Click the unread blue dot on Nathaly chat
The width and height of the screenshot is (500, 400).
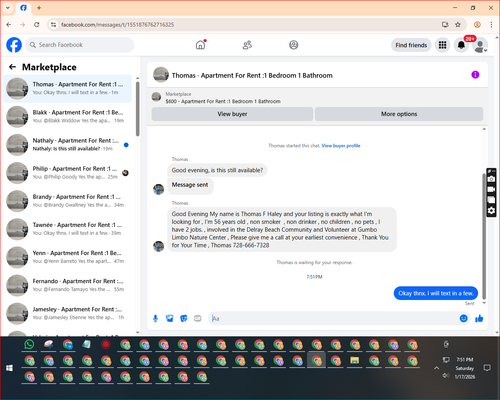pos(126,145)
